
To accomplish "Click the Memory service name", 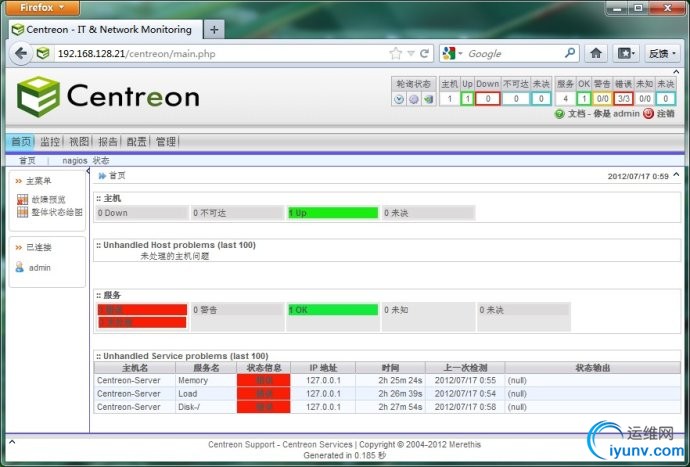I will point(193,380).
